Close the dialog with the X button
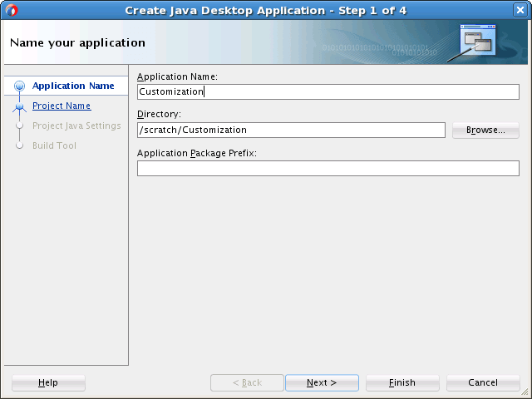This screenshot has width=532, height=399. [520, 10]
